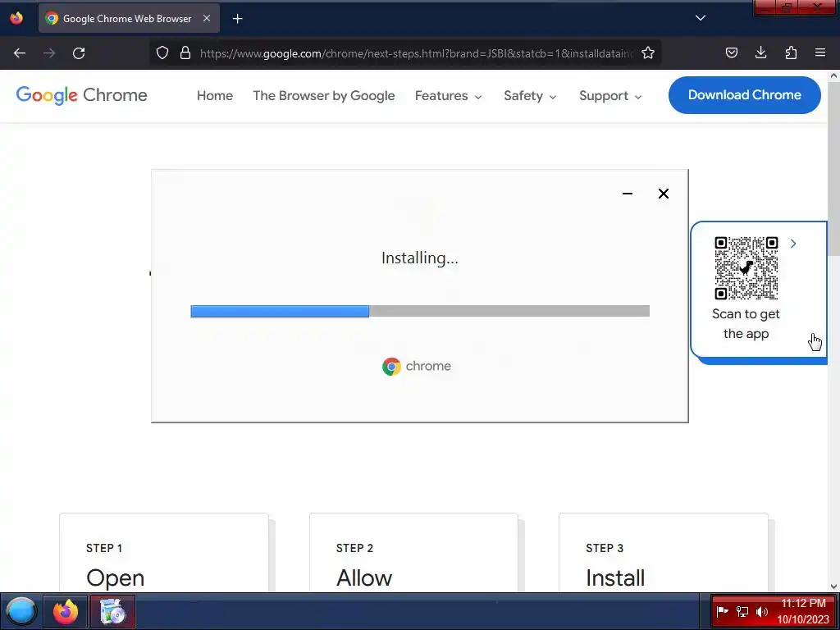Click the STEP 3 Install card
This screenshot has height=630, width=840.
coord(663,552)
